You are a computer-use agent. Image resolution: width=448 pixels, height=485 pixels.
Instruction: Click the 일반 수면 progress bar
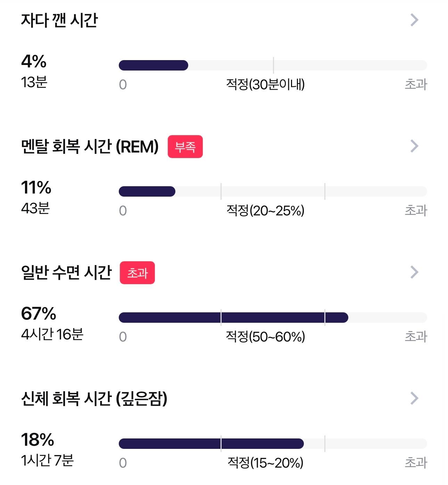273,318
